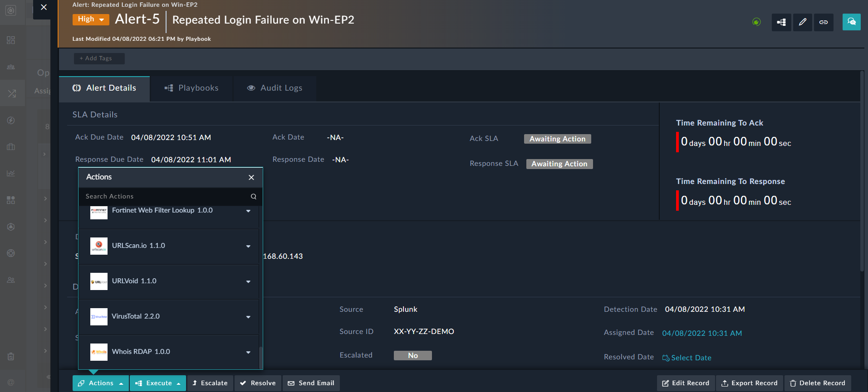Image resolution: width=868 pixels, height=392 pixels.
Task: Open the chart reports sidebar icon
Action: click(11, 173)
